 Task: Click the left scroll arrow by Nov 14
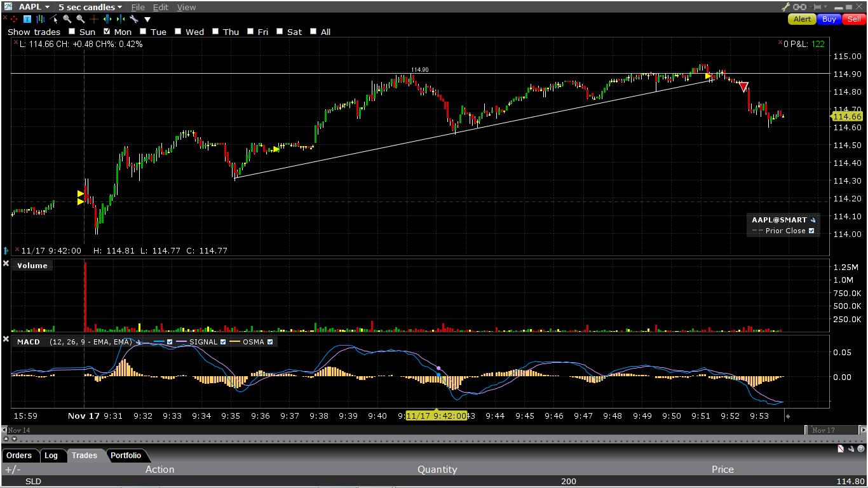tap(4, 430)
